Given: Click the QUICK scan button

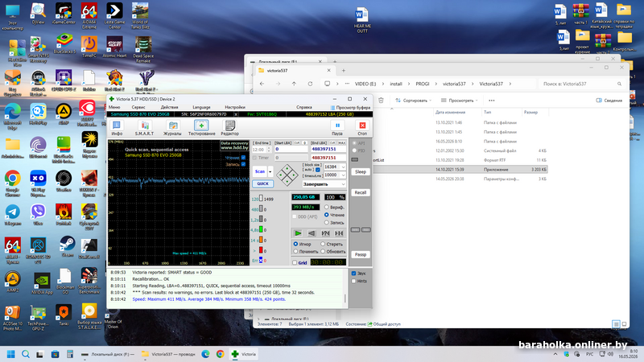Looking at the screenshot, I should click(x=263, y=184).
